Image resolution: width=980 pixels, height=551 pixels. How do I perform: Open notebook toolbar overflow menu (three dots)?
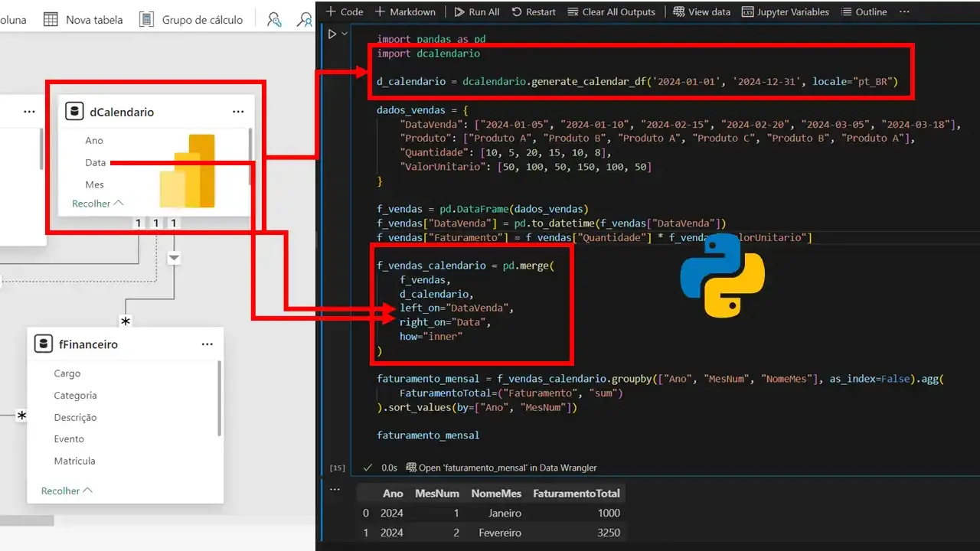(905, 11)
